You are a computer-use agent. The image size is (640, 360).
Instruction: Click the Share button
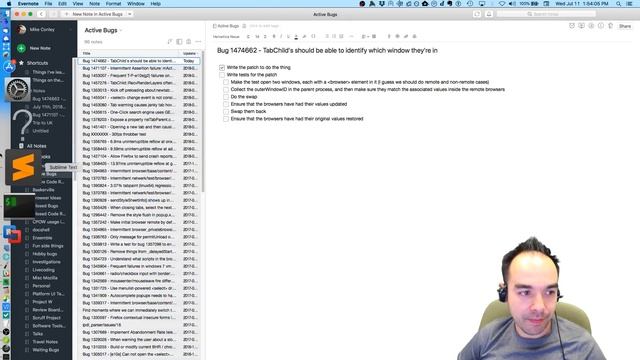click(x=625, y=26)
